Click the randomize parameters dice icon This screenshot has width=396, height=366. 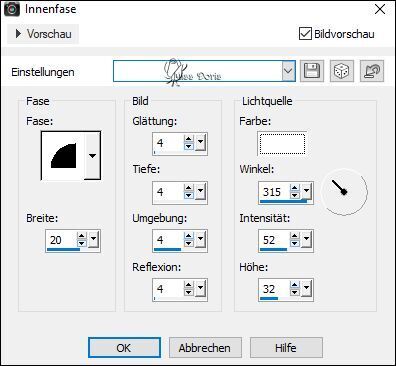pos(342,71)
